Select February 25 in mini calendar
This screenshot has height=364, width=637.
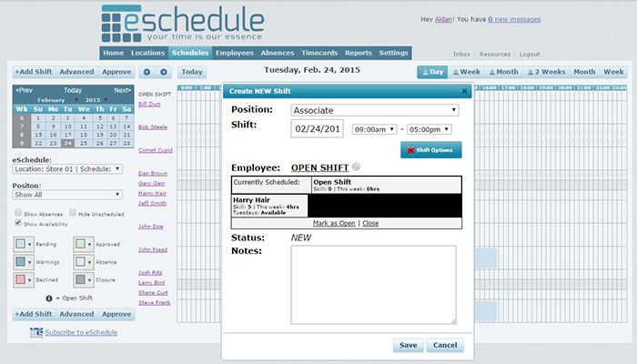coord(84,143)
